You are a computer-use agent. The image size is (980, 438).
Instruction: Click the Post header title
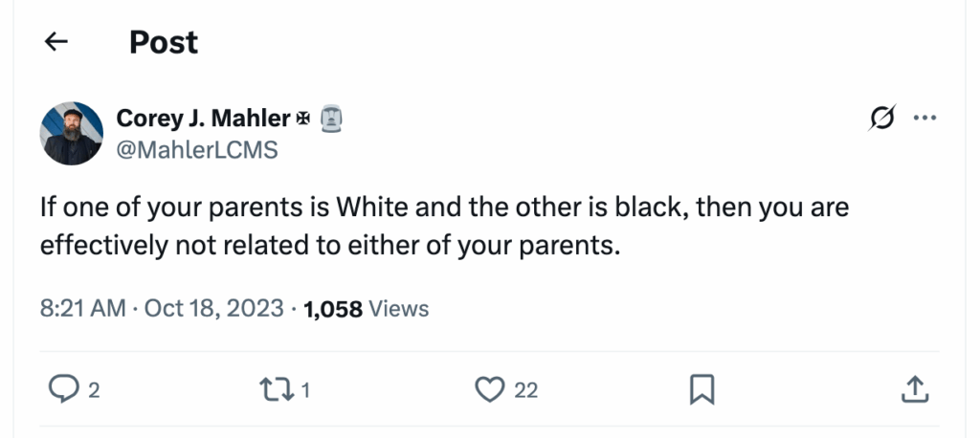coord(164,42)
